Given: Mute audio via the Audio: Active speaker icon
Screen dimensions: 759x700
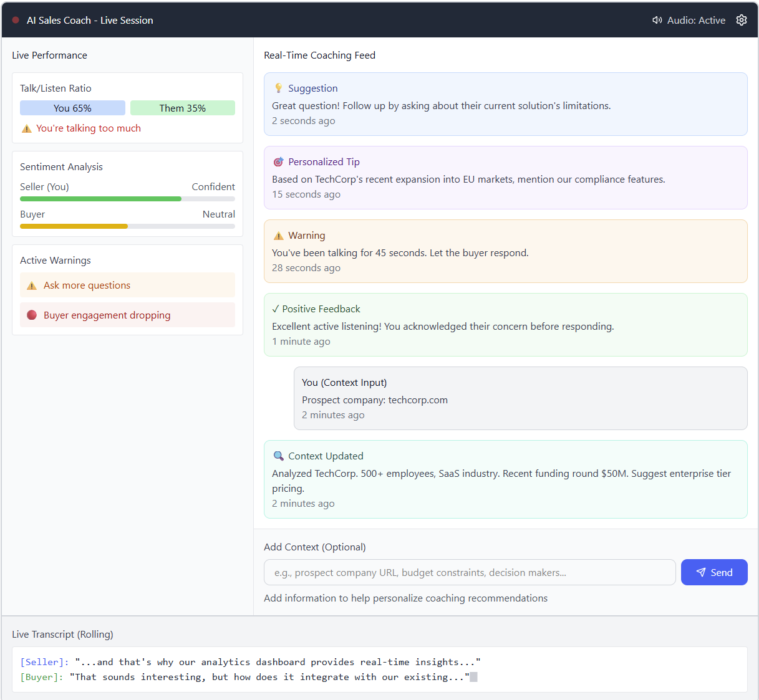Looking at the screenshot, I should tap(657, 19).
